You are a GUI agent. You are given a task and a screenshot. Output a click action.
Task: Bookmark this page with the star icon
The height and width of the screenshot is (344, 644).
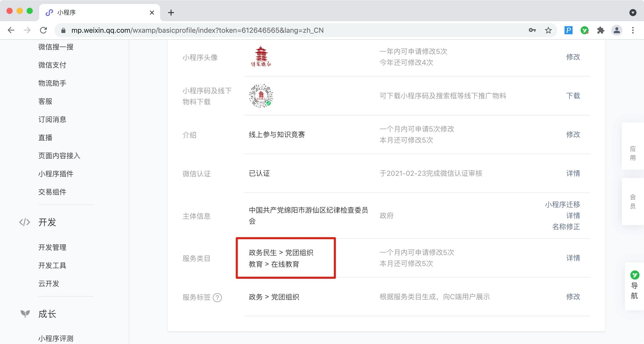point(548,30)
